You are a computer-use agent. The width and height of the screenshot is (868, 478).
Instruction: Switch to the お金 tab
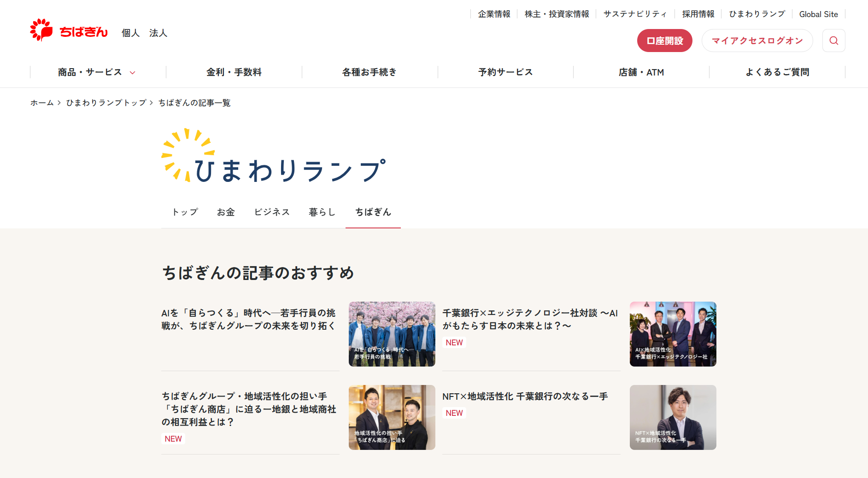[x=226, y=212]
